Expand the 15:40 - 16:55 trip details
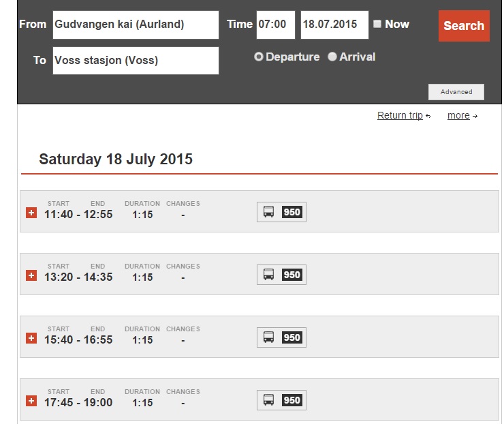The image size is (504, 424). (31, 339)
